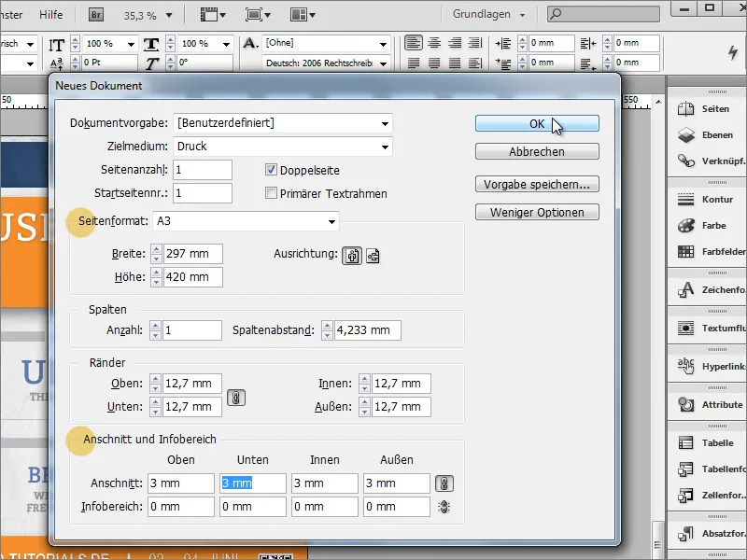Confirm dialog with OK button
Screen dimensions: 747x560
[x=537, y=124]
